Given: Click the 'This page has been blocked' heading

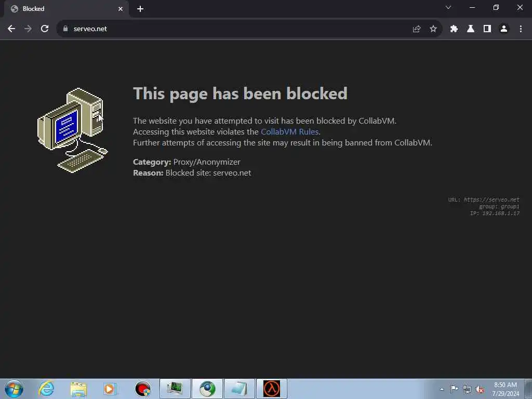Looking at the screenshot, I should (x=240, y=94).
